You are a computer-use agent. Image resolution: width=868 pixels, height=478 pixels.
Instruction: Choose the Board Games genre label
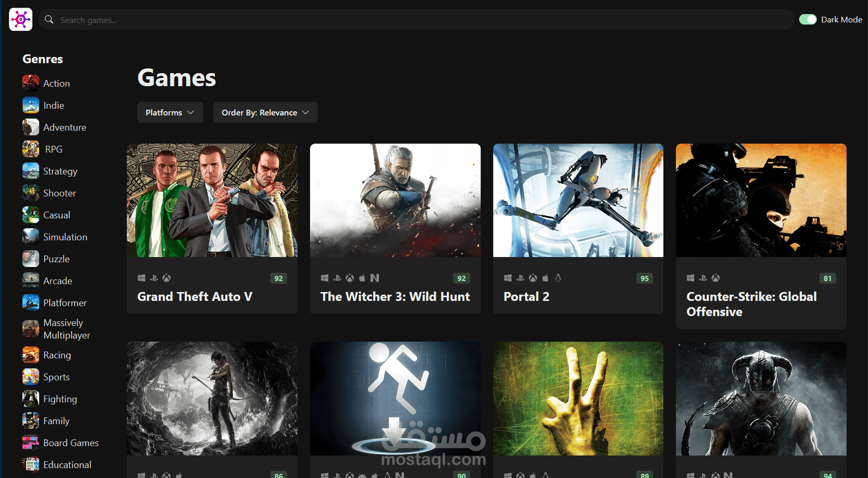[71, 443]
